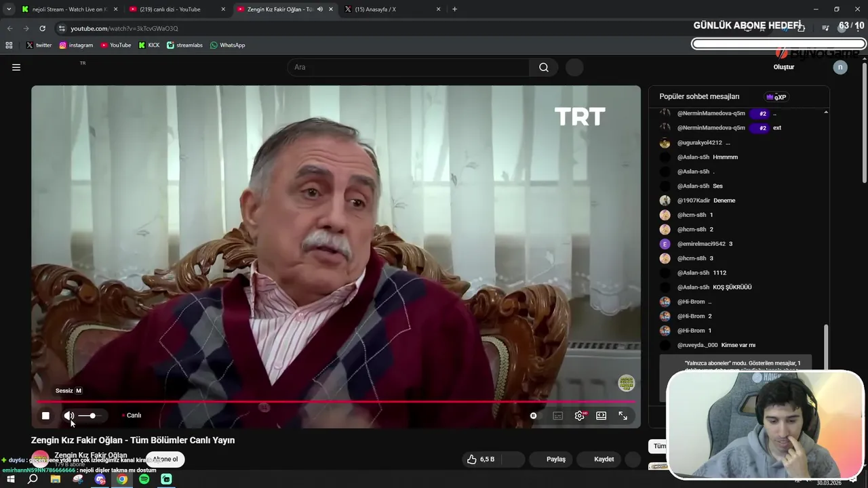Click @1907Kadir Deneme chat message
The image size is (868, 488).
point(706,201)
